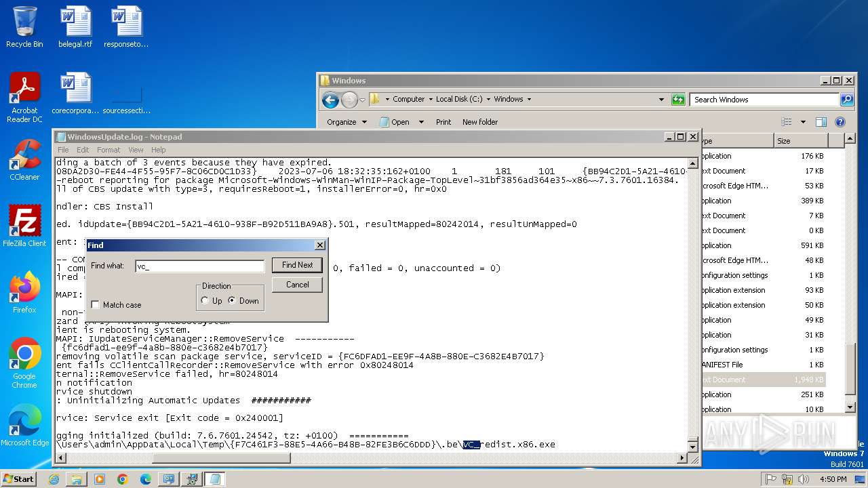Click the Start button

click(19, 479)
